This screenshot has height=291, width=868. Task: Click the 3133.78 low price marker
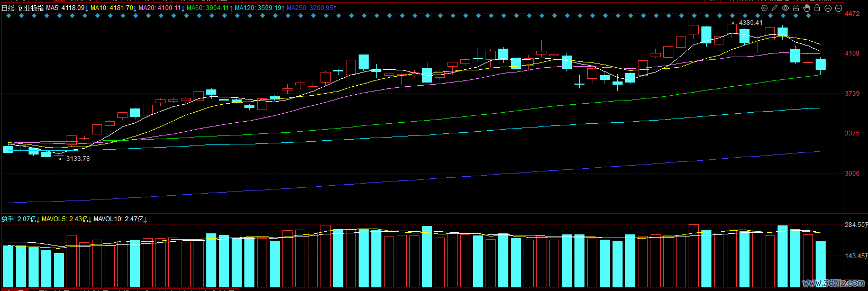(x=78, y=159)
